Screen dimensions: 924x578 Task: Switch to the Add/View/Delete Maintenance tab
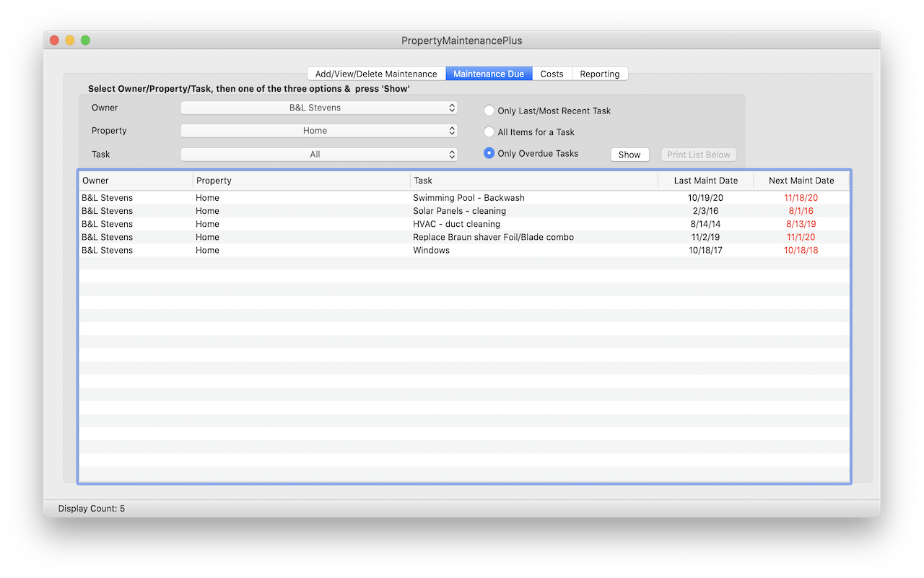pos(376,74)
